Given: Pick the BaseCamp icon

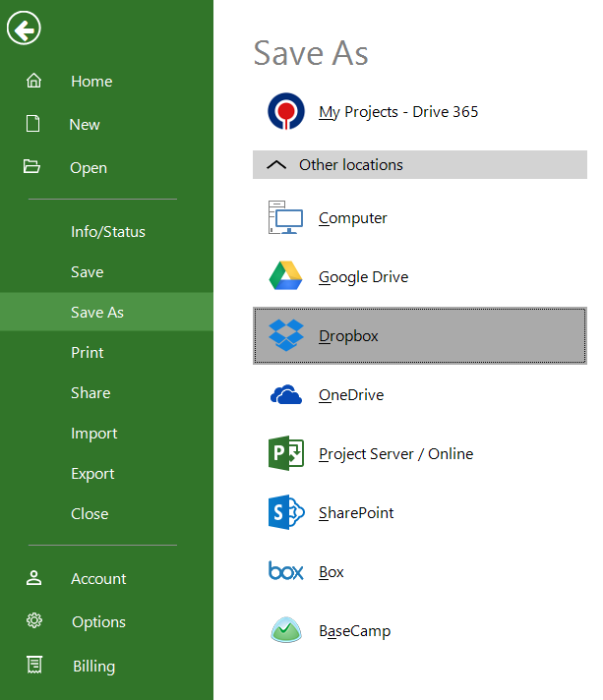Looking at the screenshot, I should [286, 631].
